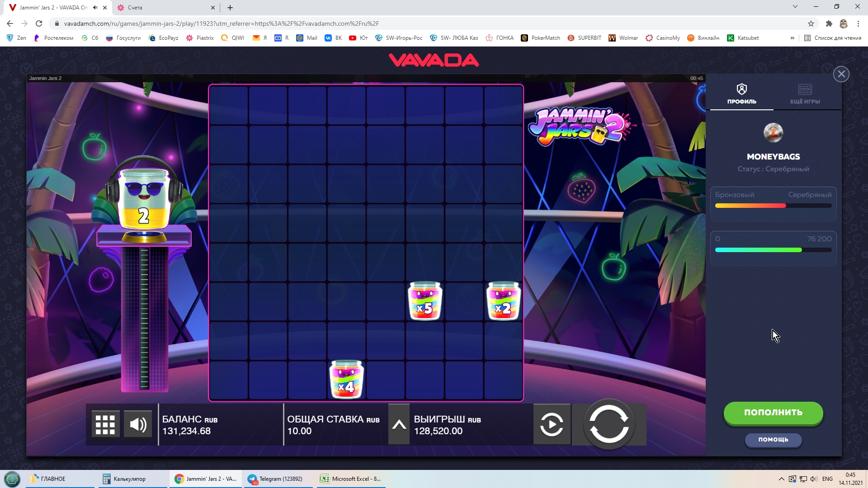Select the ПРОФИЛЬ tab
This screenshot has width=868, height=488.
pos(741,94)
